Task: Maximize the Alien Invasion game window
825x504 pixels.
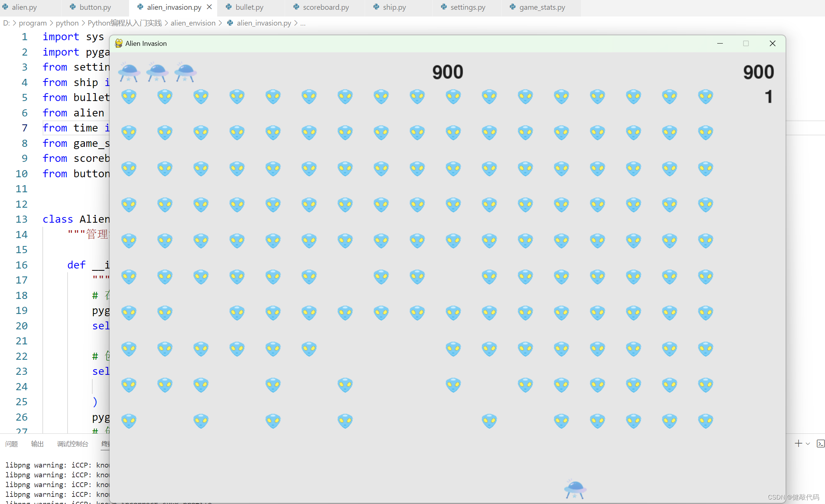Action: click(746, 44)
